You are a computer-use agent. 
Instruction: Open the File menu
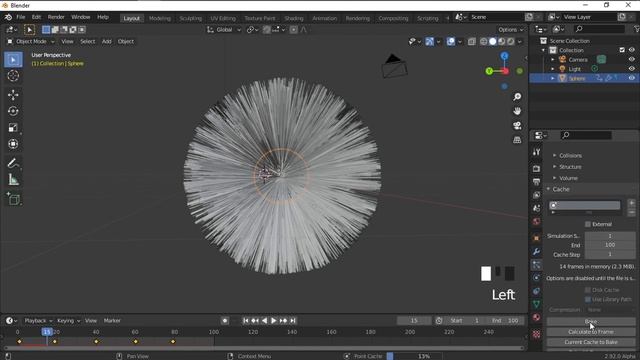(x=20, y=17)
